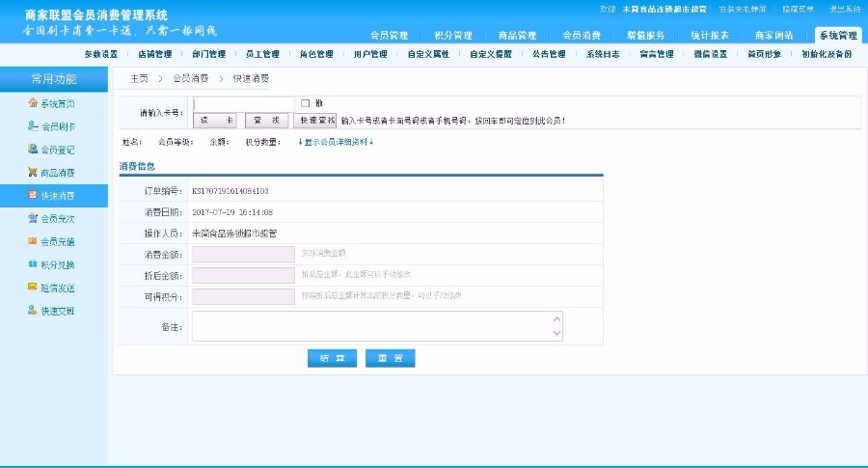Click the 安装来电弹屏 link at top
The height and width of the screenshot is (468, 868).
coord(743,9)
